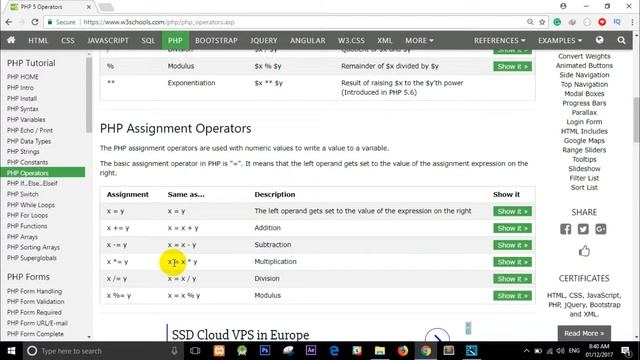Open the CSS tutorial tab
Image resolution: width=640 pixels, height=360 pixels.
point(68,40)
